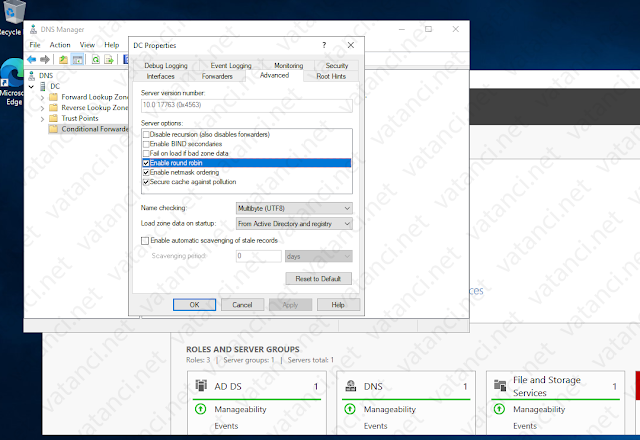Select Trust Points tree item label

tap(80, 118)
